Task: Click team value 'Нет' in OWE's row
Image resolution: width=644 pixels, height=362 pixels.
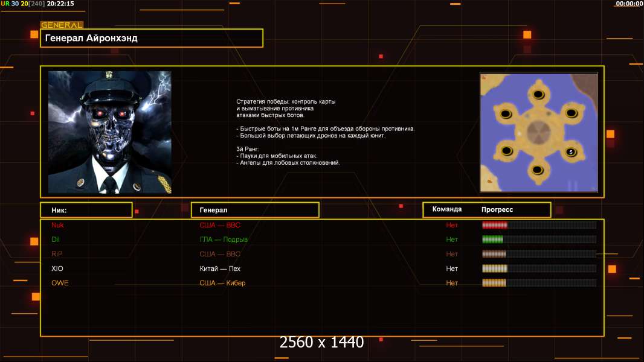Action: pyautogui.click(x=452, y=283)
